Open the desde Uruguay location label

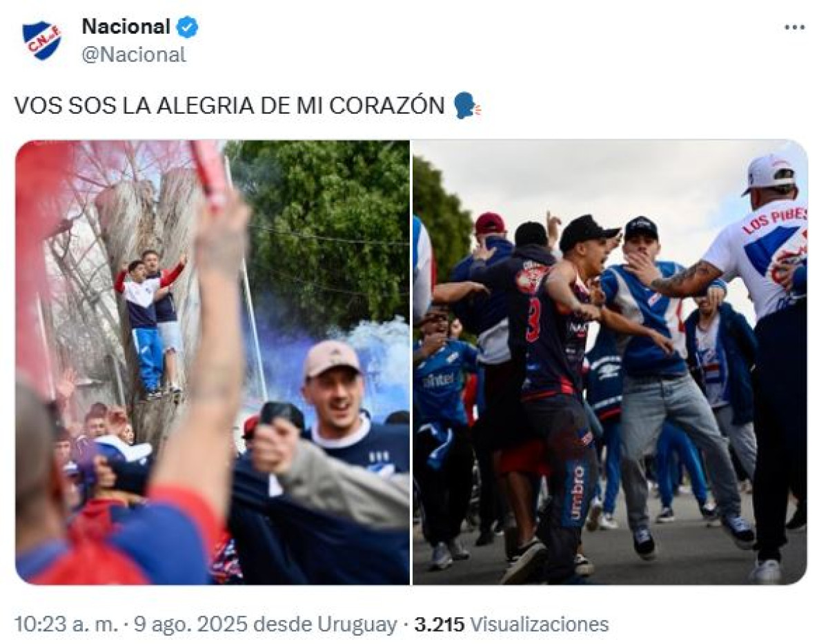pos(326,625)
